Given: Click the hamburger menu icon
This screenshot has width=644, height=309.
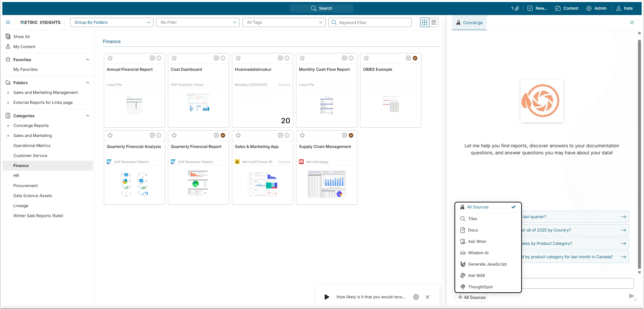Looking at the screenshot, I should point(8,22).
